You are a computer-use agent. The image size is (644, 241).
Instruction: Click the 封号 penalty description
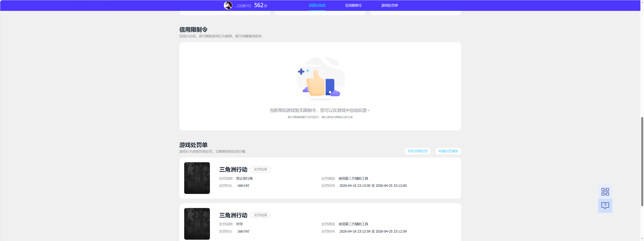[x=239, y=224]
